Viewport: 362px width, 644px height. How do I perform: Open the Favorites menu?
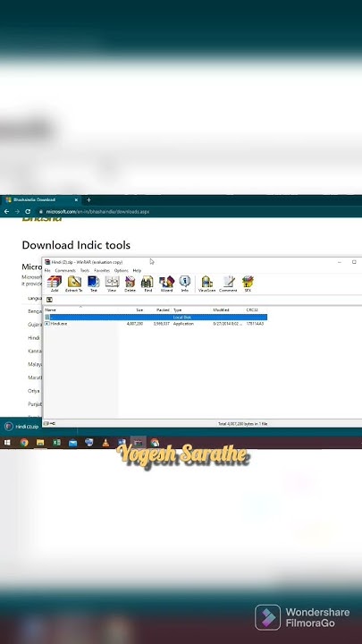102,271
